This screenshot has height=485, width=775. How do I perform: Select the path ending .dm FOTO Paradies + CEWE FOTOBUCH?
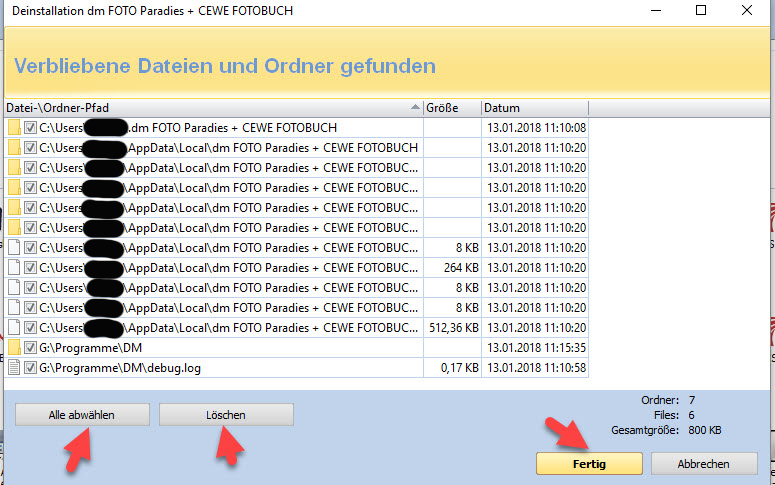[188, 128]
